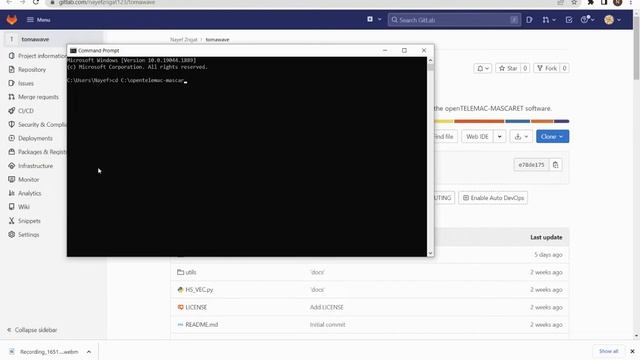Open Infrastructure in sidebar
Screen dimensions: 640x360
[x=35, y=166]
